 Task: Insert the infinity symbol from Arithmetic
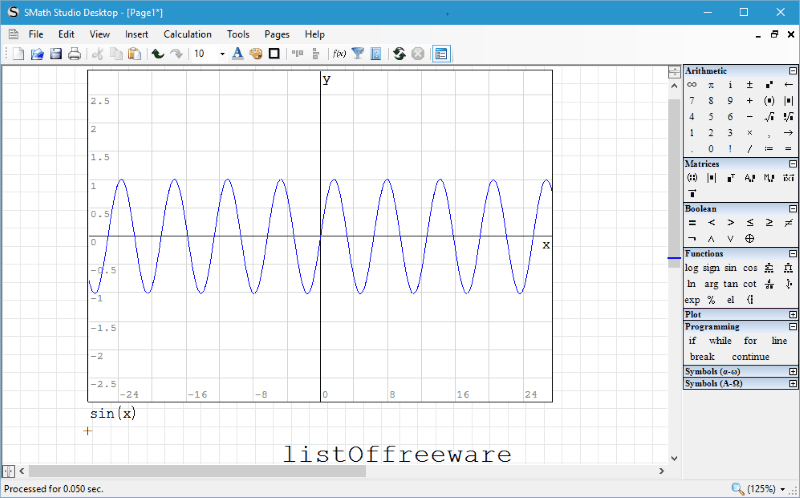(x=692, y=85)
